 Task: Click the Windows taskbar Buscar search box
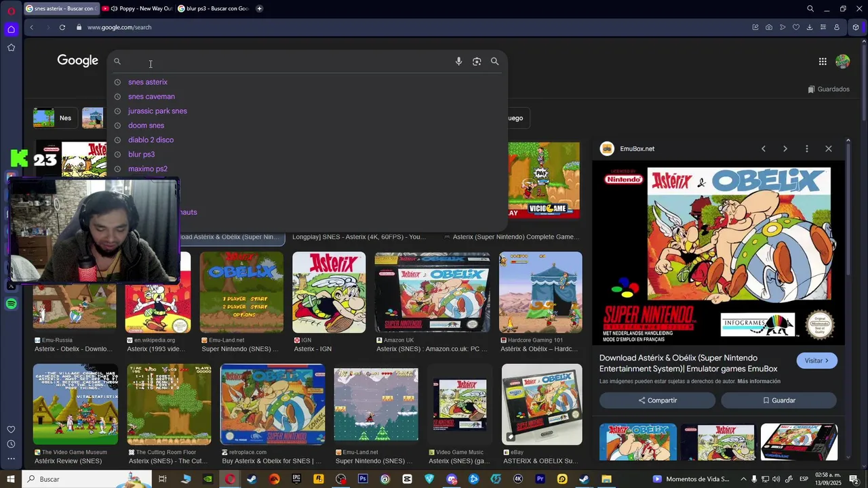click(x=87, y=479)
